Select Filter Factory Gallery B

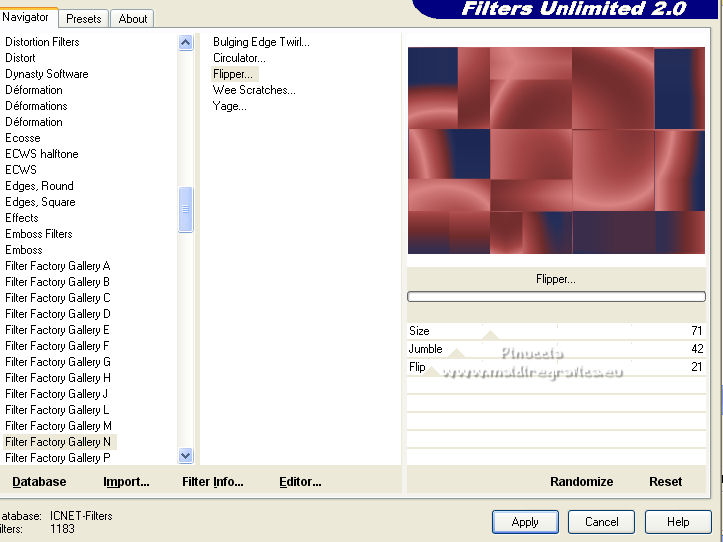[58, 282]
